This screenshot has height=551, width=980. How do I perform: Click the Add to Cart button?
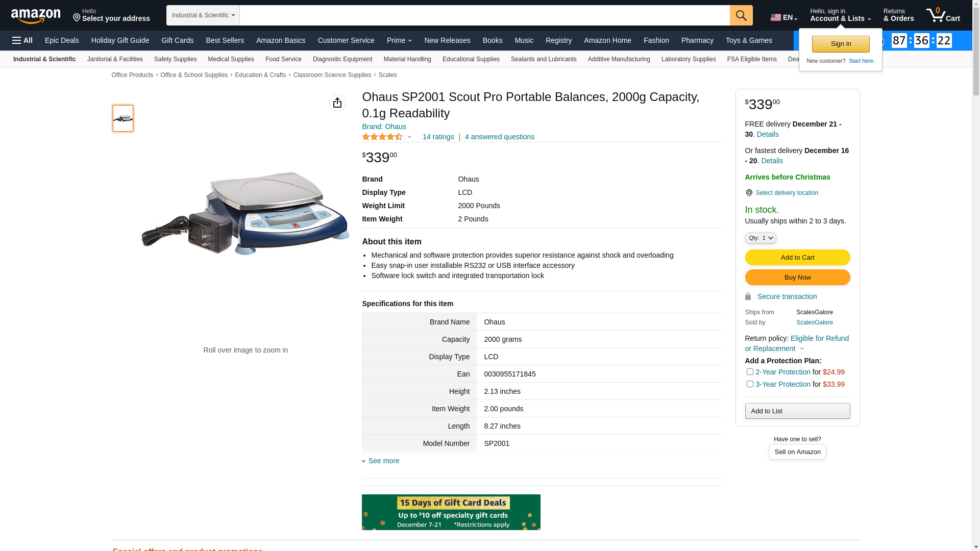point(797,258)
